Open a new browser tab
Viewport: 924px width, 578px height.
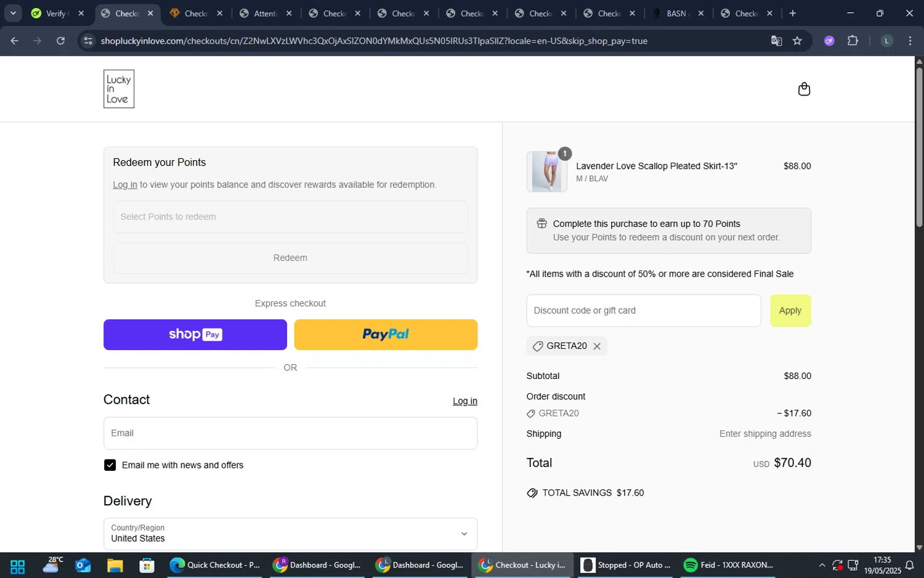(793, 13)
